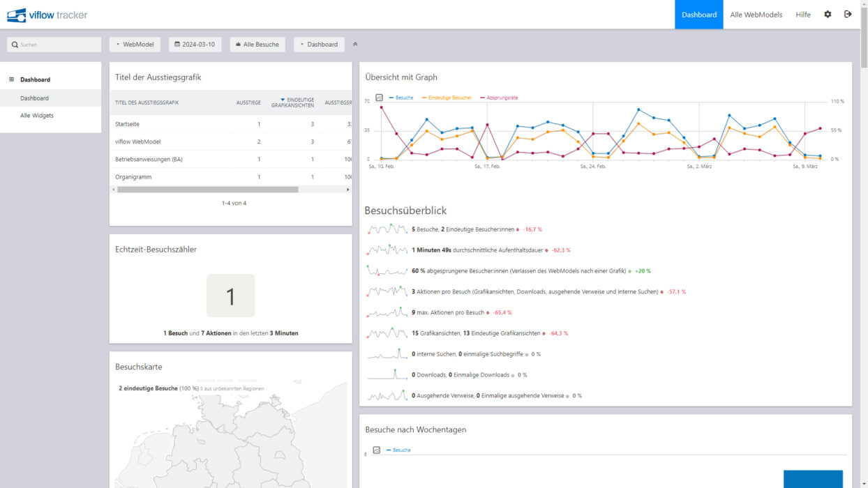
Task: Click the blue bar in Wochentagen chart
Action: (813, 479)
